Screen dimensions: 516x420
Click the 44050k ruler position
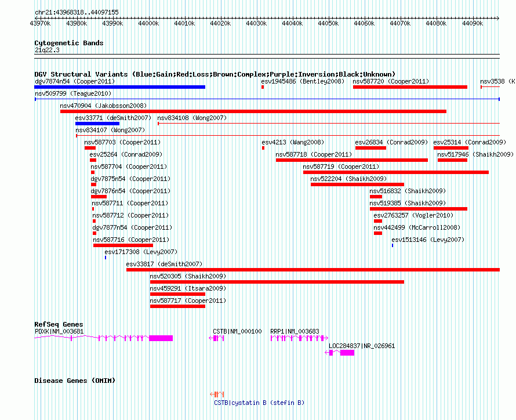tap(328, 23)
